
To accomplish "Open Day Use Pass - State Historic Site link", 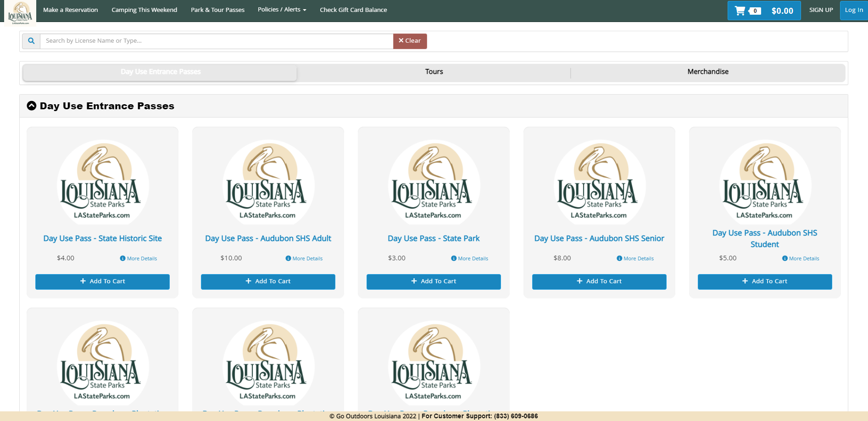I will [x=103, y=238].
